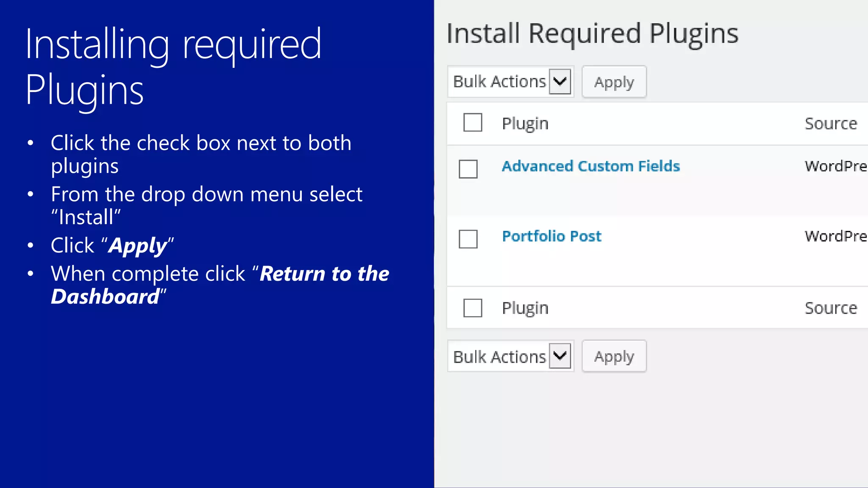
Task: Open the top Bulk Actions dropdown
Action: (500, 82)
